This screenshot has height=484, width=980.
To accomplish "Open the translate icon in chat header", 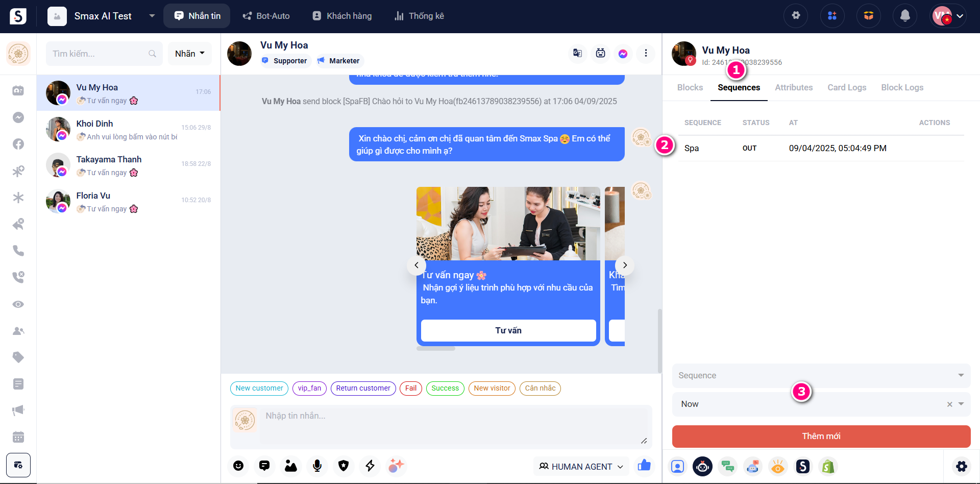I will click(577, 53).
